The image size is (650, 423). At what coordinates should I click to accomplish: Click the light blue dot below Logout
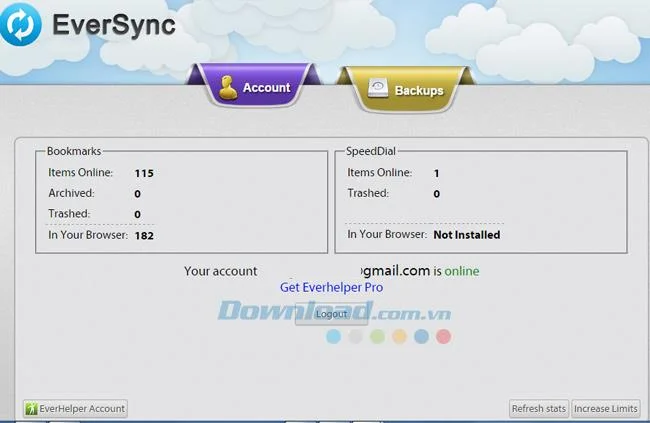(333, 336)
